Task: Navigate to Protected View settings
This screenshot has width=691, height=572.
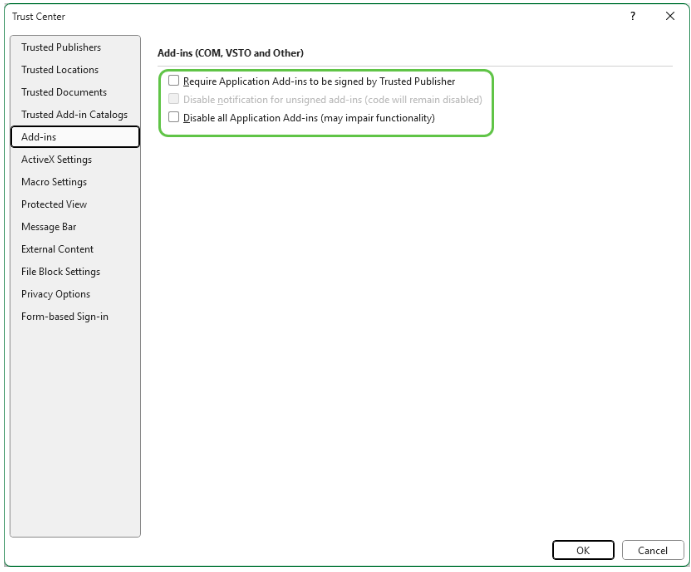Action: (54, 204)
